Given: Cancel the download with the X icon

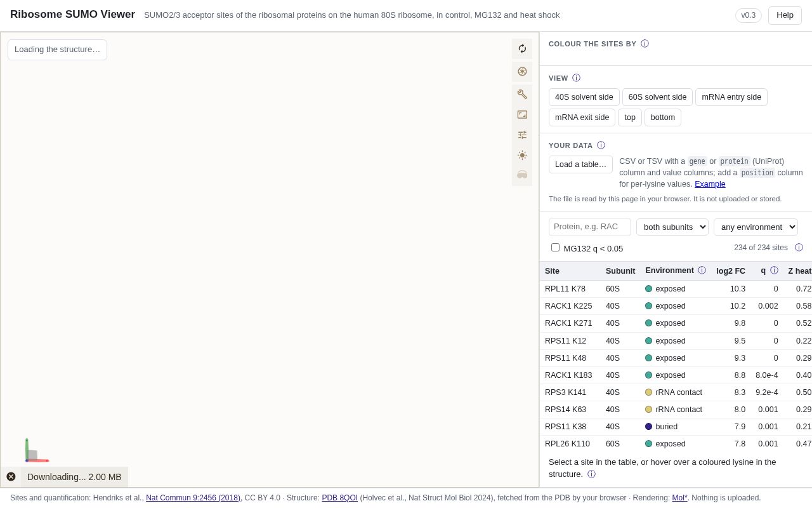Looking at the screenshot, I should pos(11,477).
